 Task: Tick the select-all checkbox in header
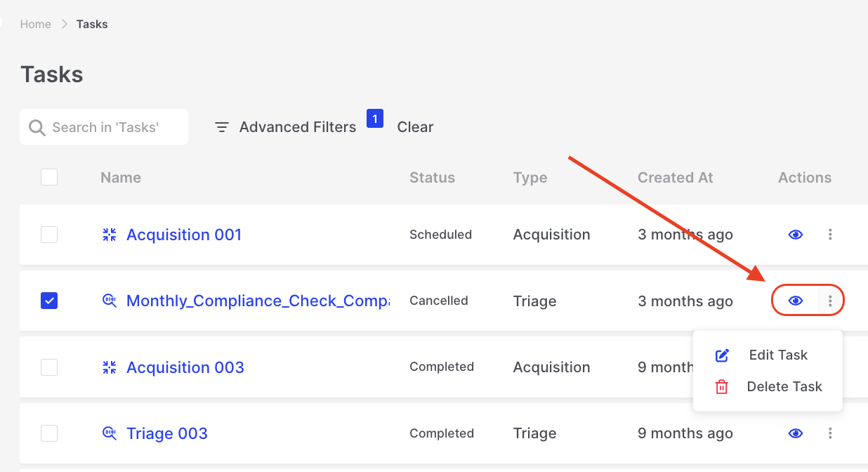tap(49, 178)
